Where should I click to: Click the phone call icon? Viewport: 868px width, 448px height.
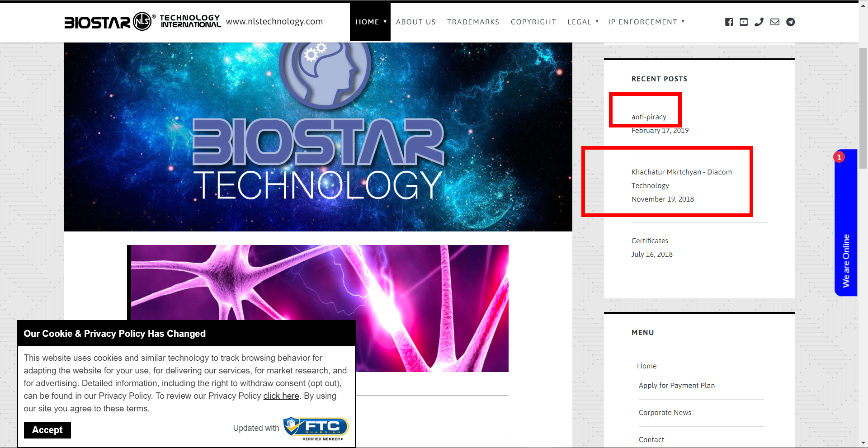click(759, 22)
